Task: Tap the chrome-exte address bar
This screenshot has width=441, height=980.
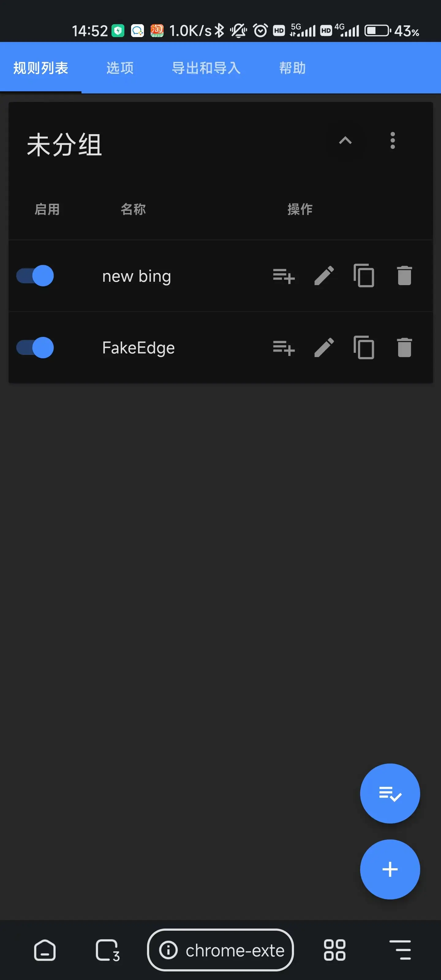Action: (220, 950)
